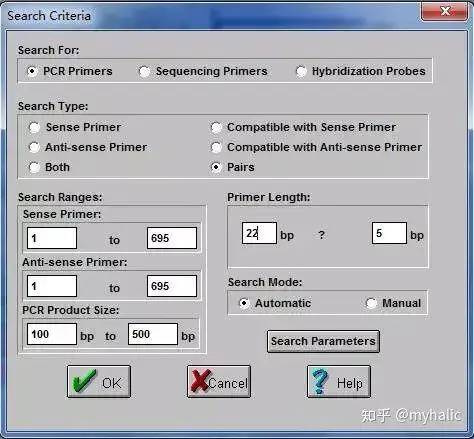Open the Search Parameters button
Screen dimensions: 474x439
[323, 341]
